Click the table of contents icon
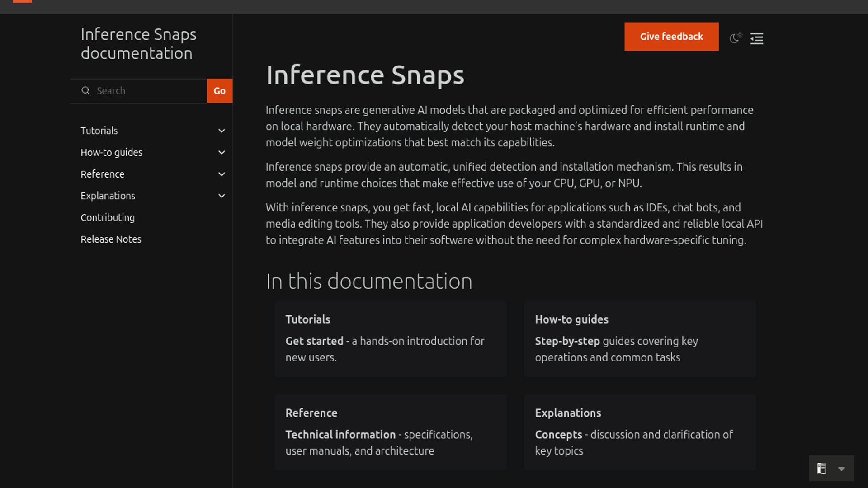868x488 pixels. (x=756, y=38)
